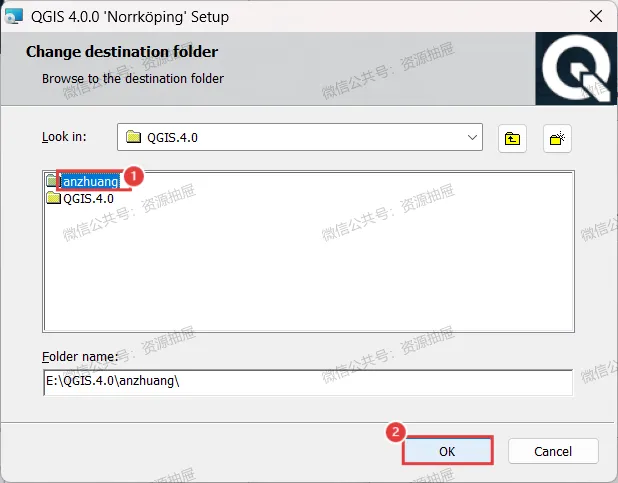Image resolution: width=618 pixels, height=483 pixels.
Task: Click into the Folder name field
Action: [x=308, y=382]
